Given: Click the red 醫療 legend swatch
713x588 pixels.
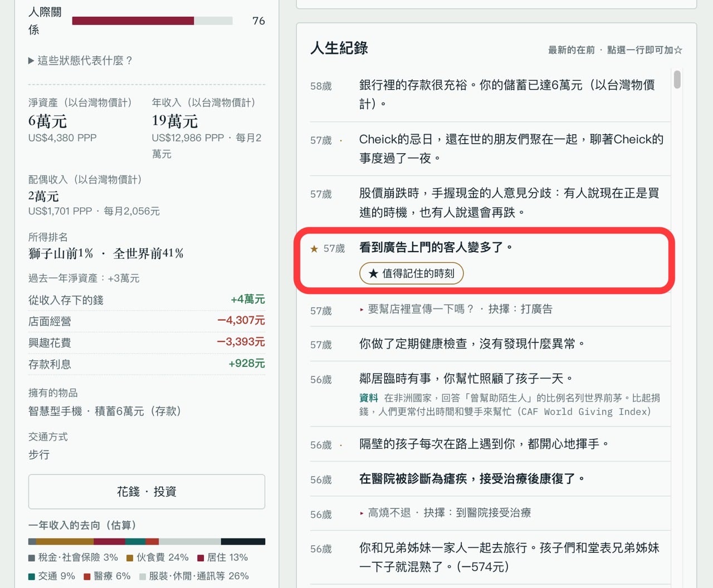Looking at the screenshot, I should coord(87,576).
